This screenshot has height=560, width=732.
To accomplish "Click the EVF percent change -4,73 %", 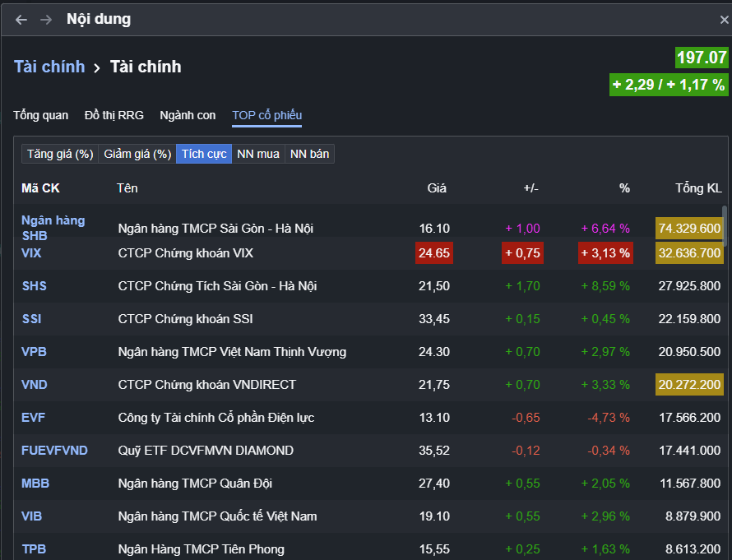I will 609,417.
